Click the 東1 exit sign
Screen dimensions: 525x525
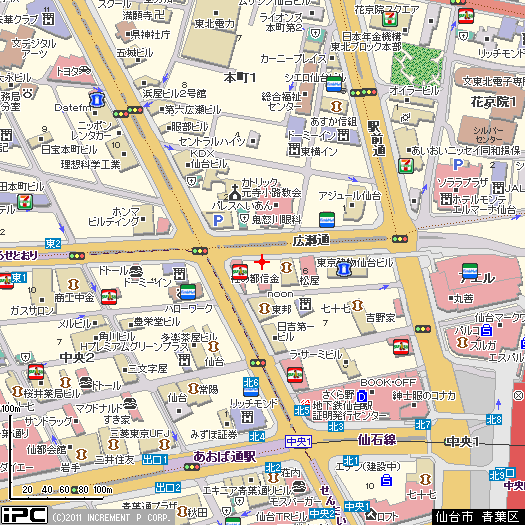(19, 278)
